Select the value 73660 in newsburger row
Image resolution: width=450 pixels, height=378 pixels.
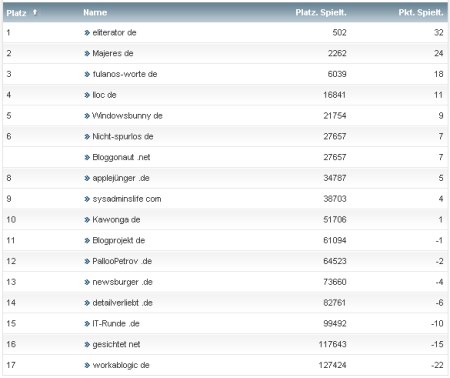coord(335,282)
